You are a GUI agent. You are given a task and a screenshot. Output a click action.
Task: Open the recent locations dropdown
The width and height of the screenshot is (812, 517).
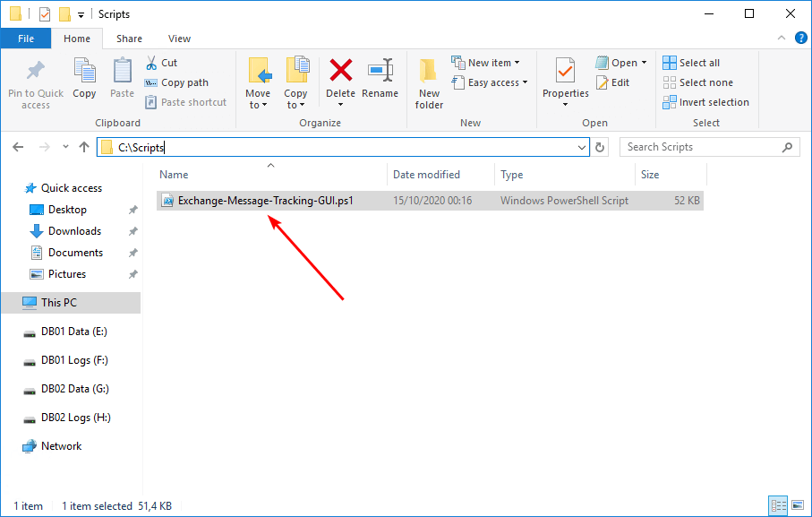65,147
